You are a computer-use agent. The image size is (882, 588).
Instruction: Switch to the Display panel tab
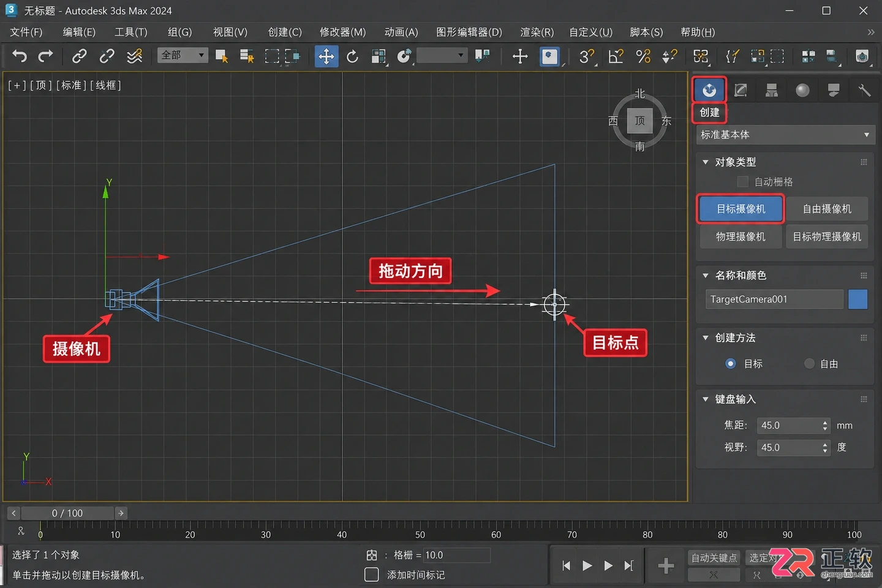pos(834,91)
